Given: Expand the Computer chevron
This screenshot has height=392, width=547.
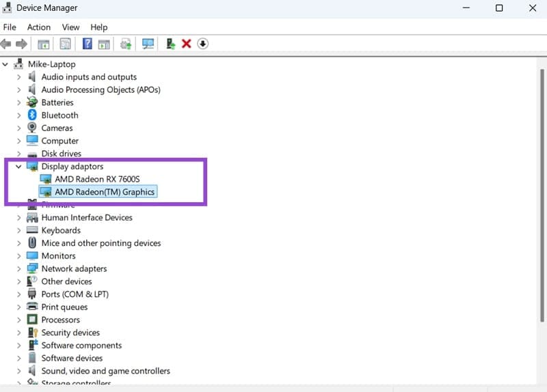Looking at the screenshot, I should point(19,141).
